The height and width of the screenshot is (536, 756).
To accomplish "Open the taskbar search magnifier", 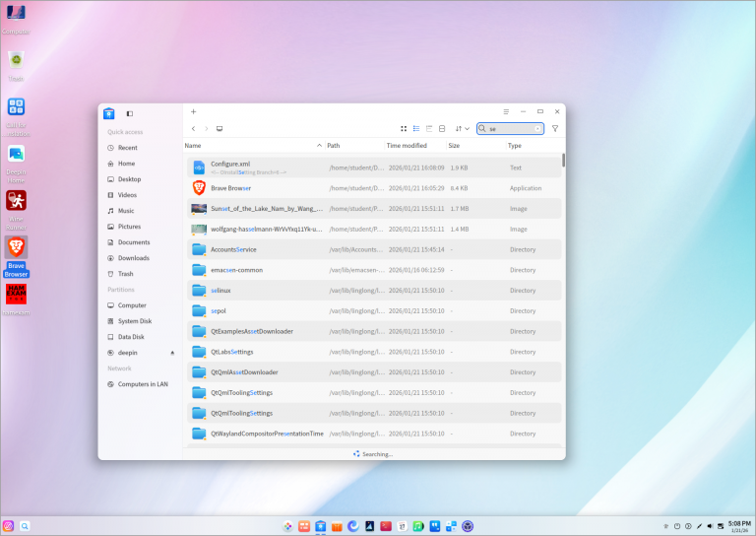I will (x=25, y=526).
